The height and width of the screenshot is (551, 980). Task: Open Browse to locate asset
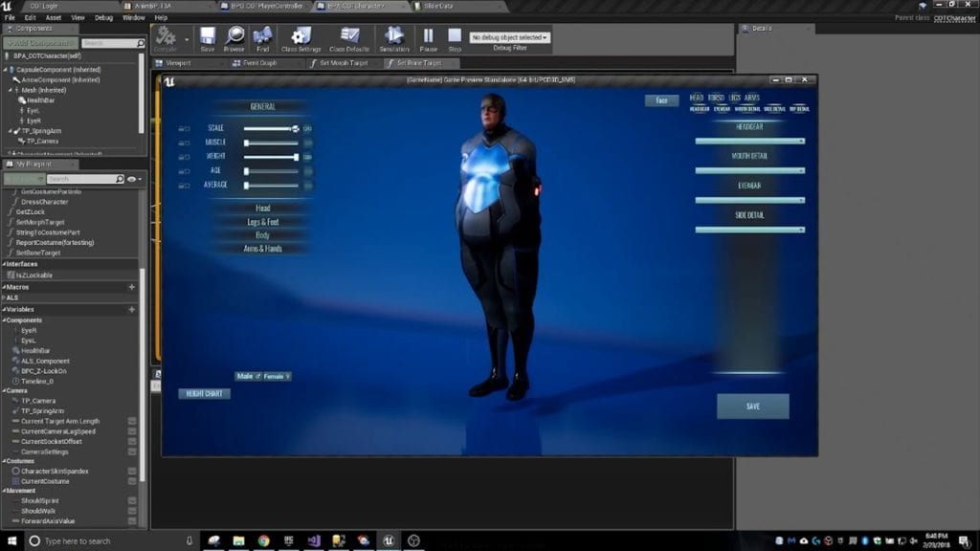[x=234, y=38]
